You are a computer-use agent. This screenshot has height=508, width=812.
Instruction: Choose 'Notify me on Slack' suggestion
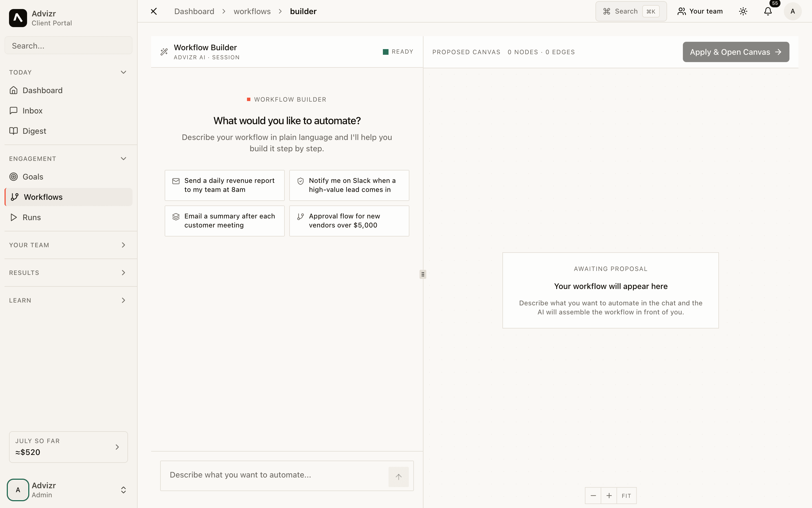coord(349,185)
